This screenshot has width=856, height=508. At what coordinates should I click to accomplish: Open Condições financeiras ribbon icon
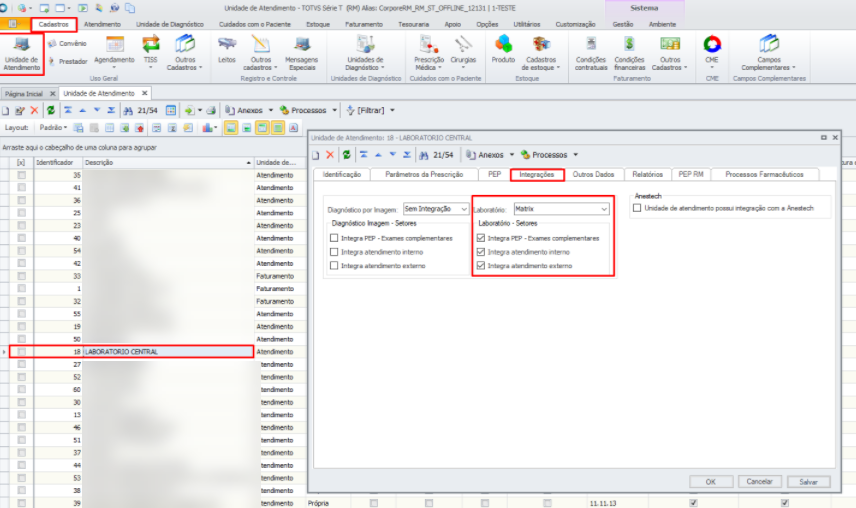[x=629, y=53]
